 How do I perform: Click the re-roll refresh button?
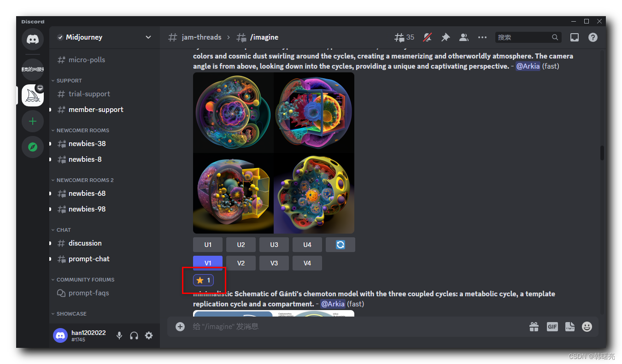pos(340,245)
